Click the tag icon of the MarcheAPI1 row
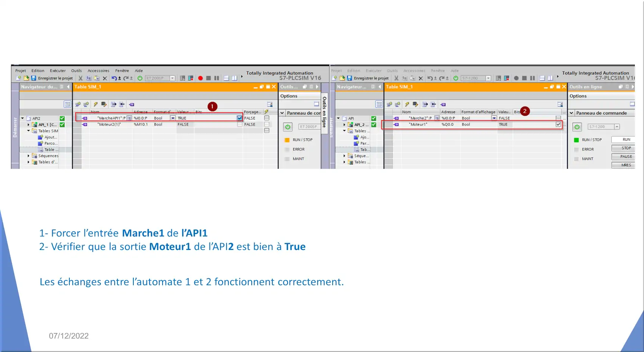644x352 pixels. [85, 118]
